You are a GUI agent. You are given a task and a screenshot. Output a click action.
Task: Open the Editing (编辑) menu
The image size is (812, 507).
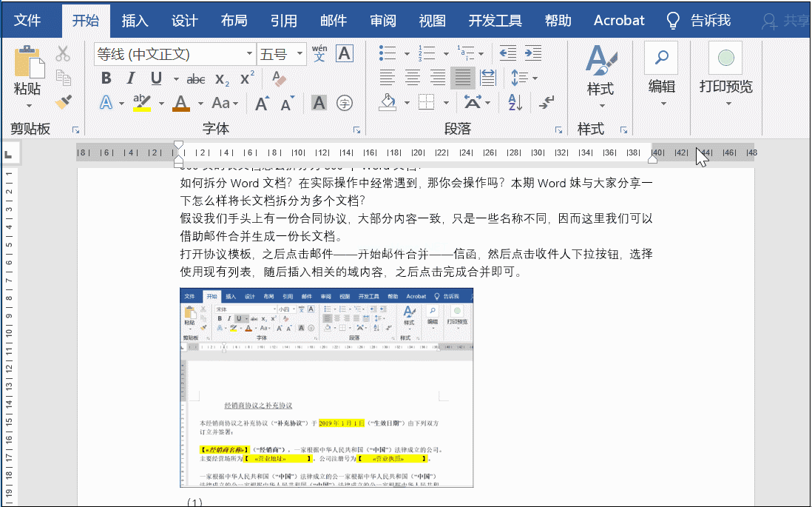click(x=662, y=74)
